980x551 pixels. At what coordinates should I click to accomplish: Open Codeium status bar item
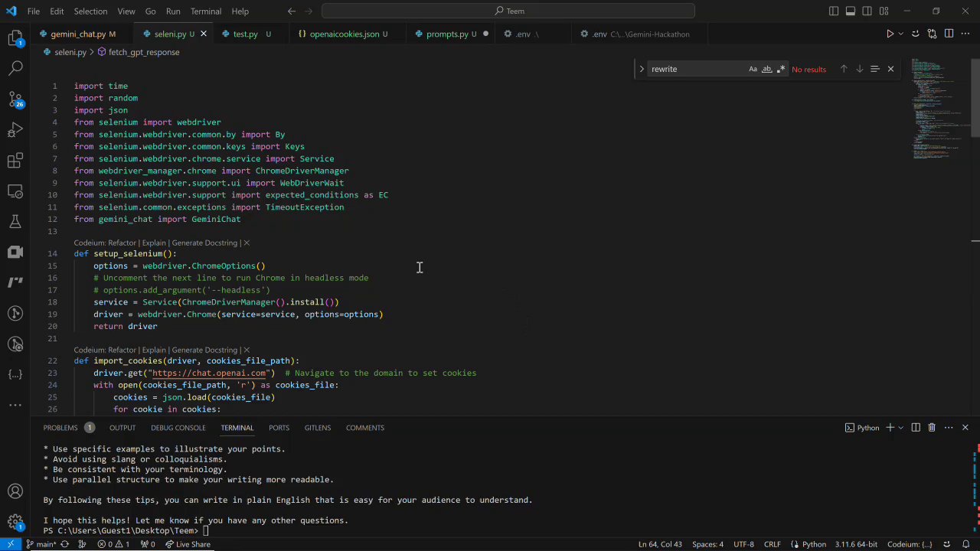[910, 544]
